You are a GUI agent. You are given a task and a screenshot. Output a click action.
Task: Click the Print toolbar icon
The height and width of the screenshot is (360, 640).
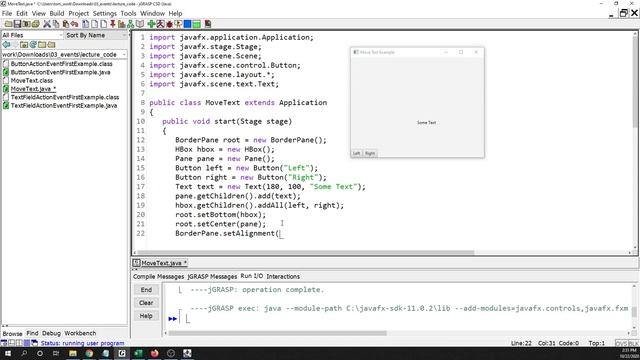point(36,24)
